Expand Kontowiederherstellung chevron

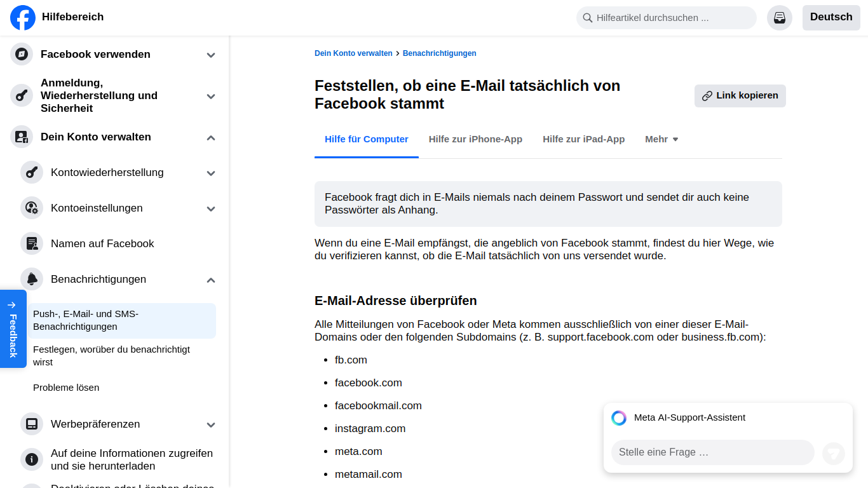pos(211,173)
